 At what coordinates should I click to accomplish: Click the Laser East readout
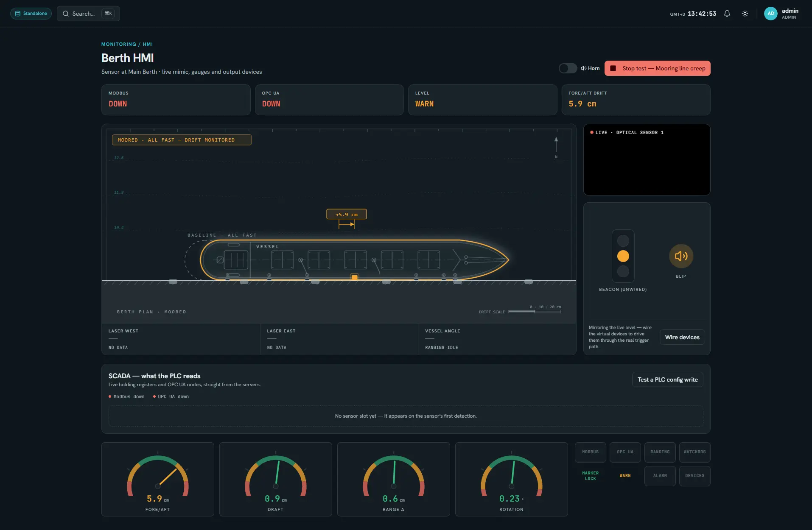click(339, 339)
